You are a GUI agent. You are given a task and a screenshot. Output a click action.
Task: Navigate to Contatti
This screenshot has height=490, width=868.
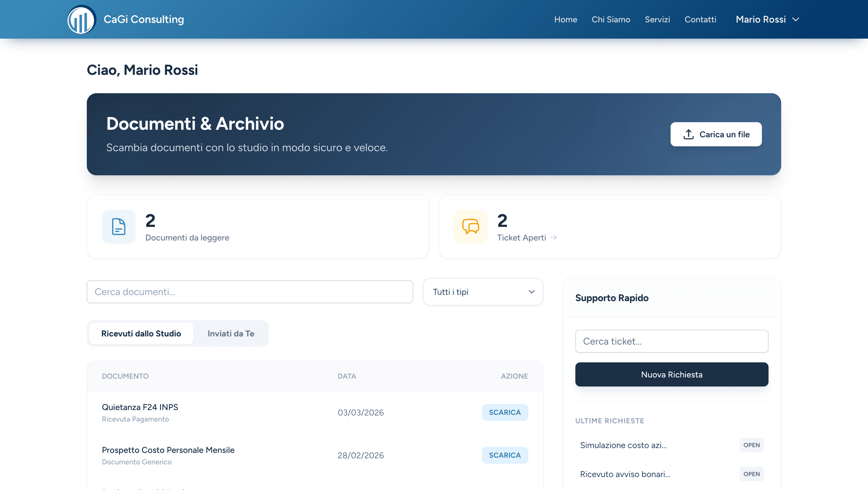(x=700, y=20)
